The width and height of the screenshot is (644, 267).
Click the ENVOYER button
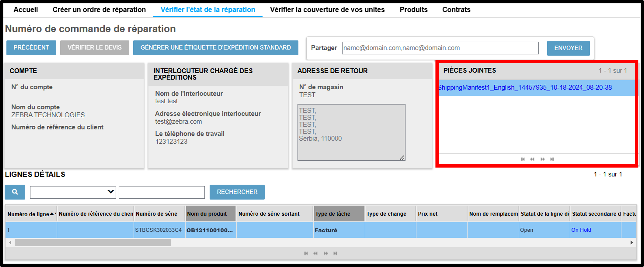click(568, 48)
